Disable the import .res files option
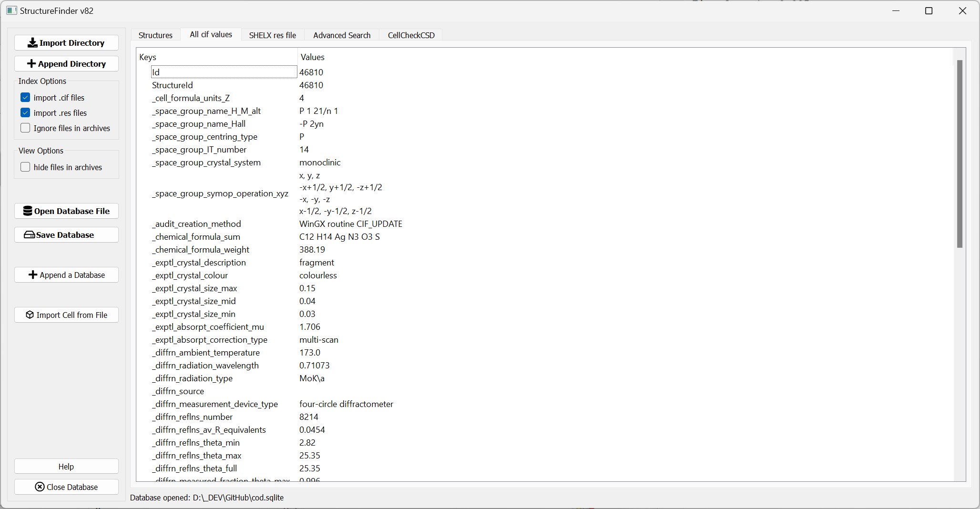Screen dimensions: 980x509 coord(25,113)
